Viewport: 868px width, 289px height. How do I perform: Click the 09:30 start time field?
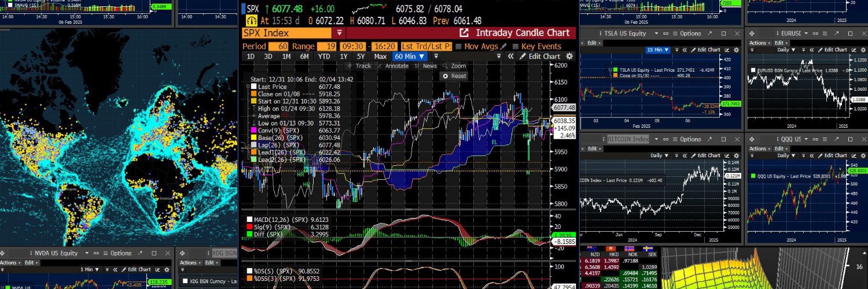click(x=352, y=46)
